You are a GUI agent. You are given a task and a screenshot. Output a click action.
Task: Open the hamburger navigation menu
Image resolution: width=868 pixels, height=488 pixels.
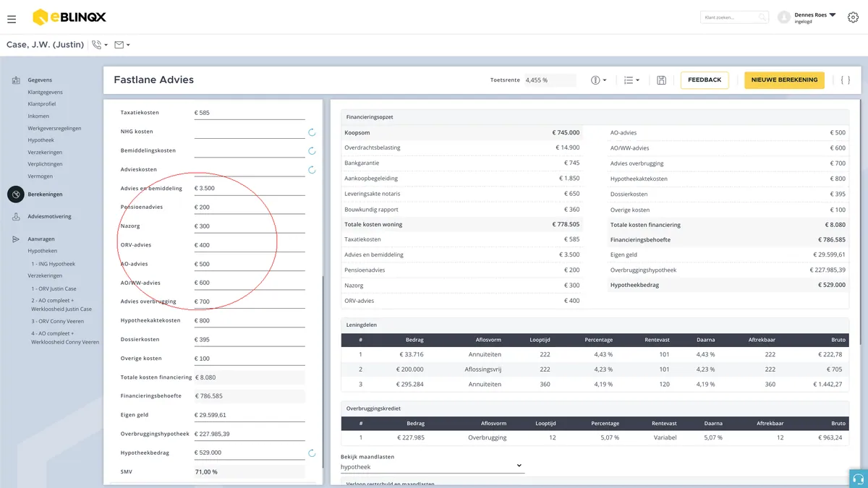[x=12, y=17]
